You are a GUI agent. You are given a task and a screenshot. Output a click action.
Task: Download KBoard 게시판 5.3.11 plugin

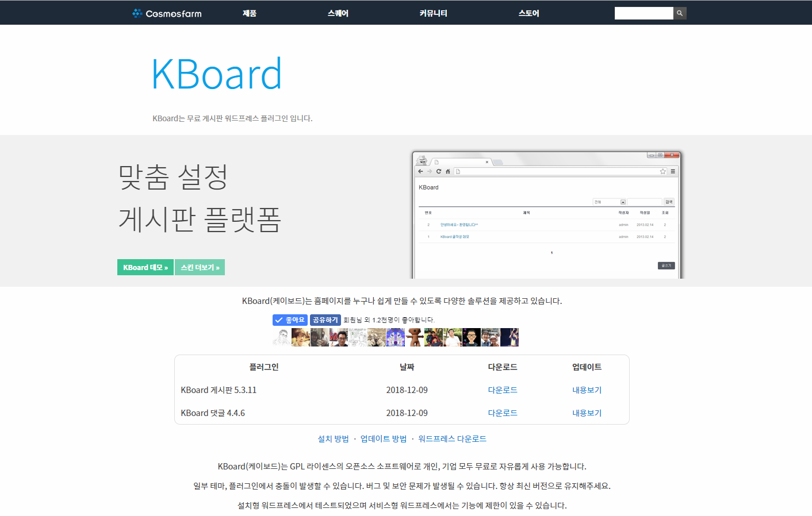pos(502,390)
